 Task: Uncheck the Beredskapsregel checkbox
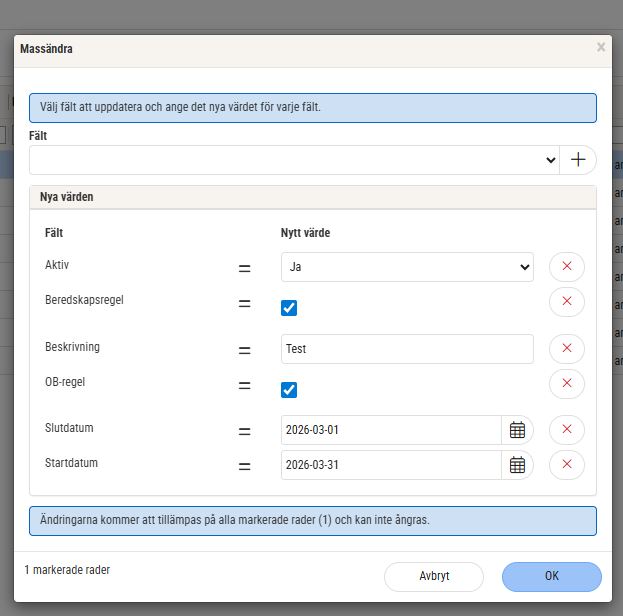tap(289, 308)
